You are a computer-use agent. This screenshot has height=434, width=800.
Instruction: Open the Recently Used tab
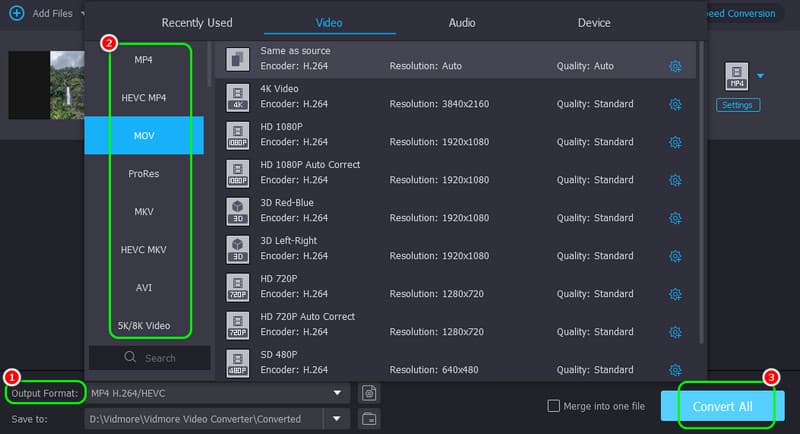tap(197, 22)
